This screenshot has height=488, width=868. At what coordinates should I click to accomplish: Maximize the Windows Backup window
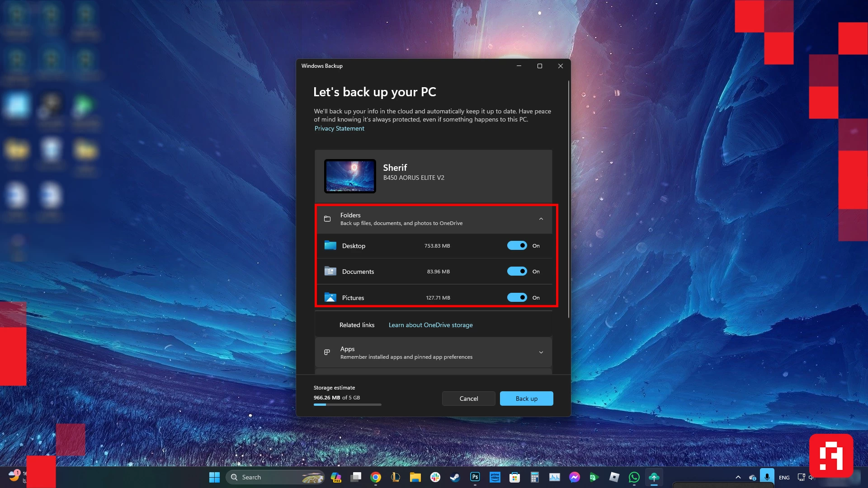[540, 66]
